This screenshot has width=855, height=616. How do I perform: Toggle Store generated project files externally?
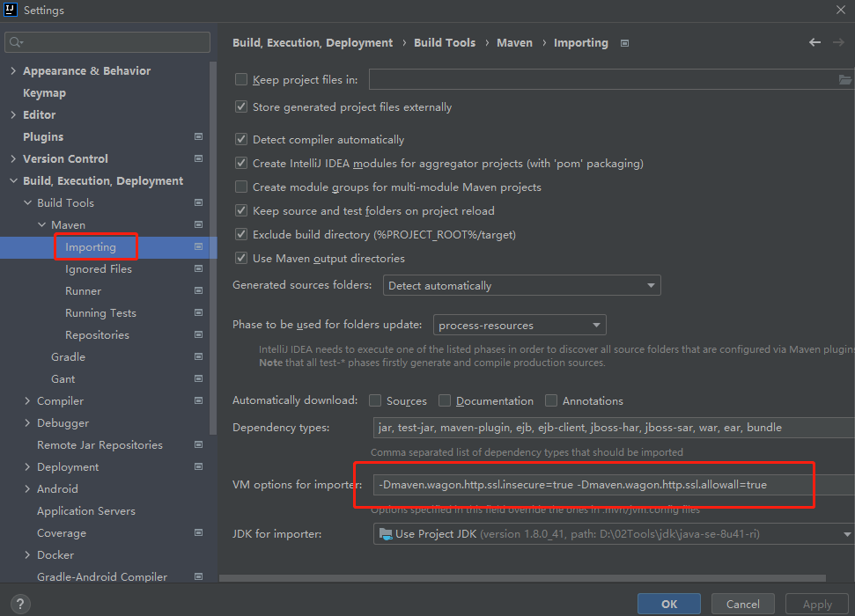point(241,106)
